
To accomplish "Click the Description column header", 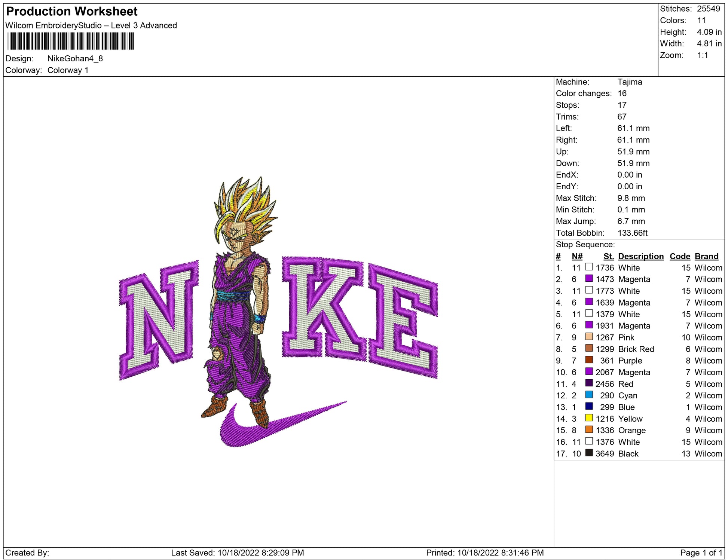I will pos(640,256).
